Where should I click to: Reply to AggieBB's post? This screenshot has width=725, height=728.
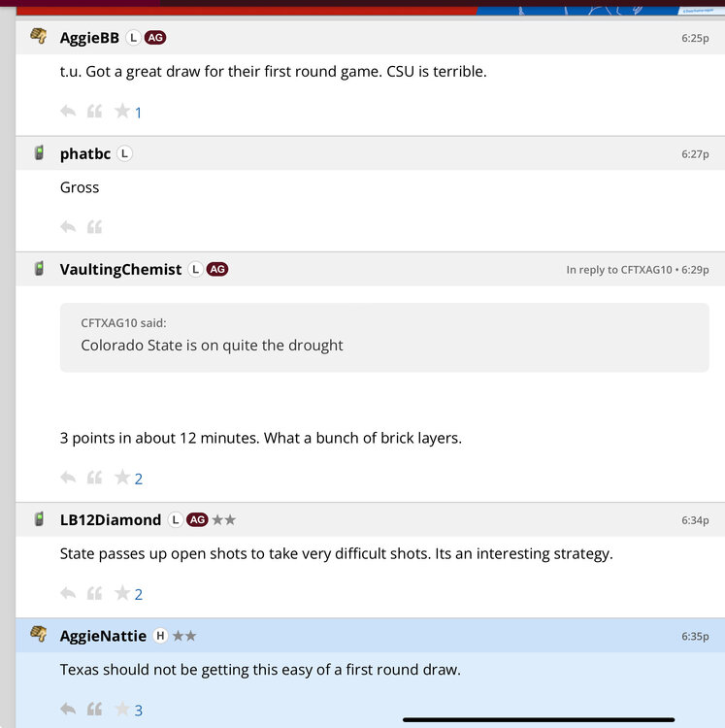[68, 112]
